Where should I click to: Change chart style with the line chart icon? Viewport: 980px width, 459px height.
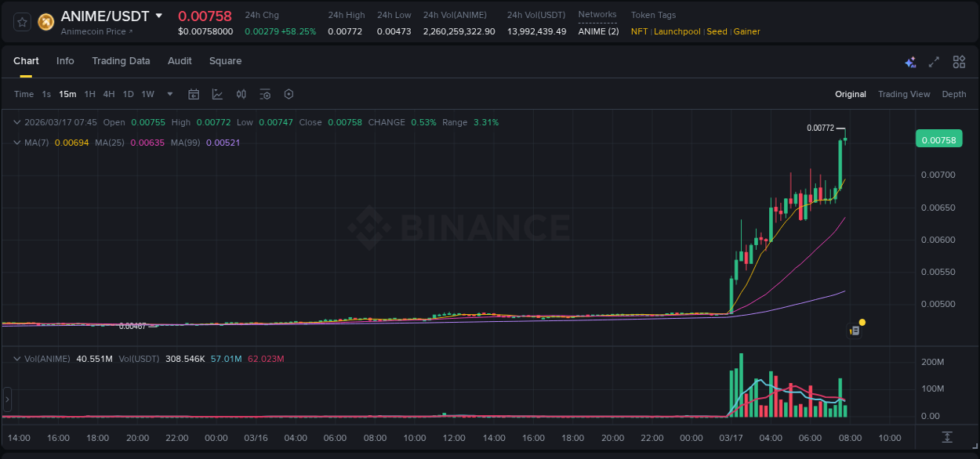[x=217, y=94]
